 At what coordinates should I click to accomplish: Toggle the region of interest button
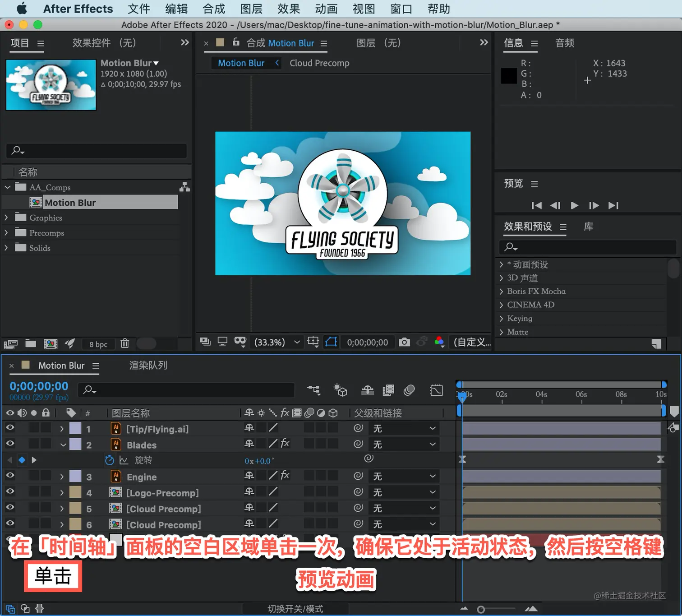tap(331, 342)
